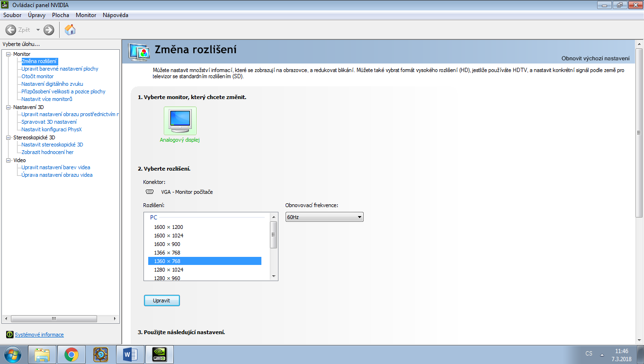Open the Obnovovací frekvence 60Hz dropdown
Viewport: 644px width, 364px height.
[x=324, y=217]
